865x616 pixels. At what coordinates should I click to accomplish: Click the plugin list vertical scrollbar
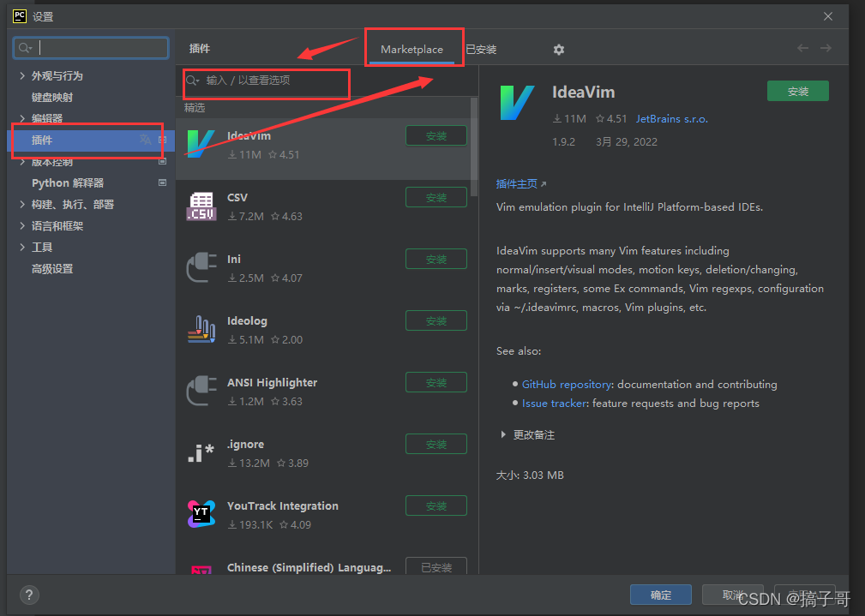[x=474, y=147]
